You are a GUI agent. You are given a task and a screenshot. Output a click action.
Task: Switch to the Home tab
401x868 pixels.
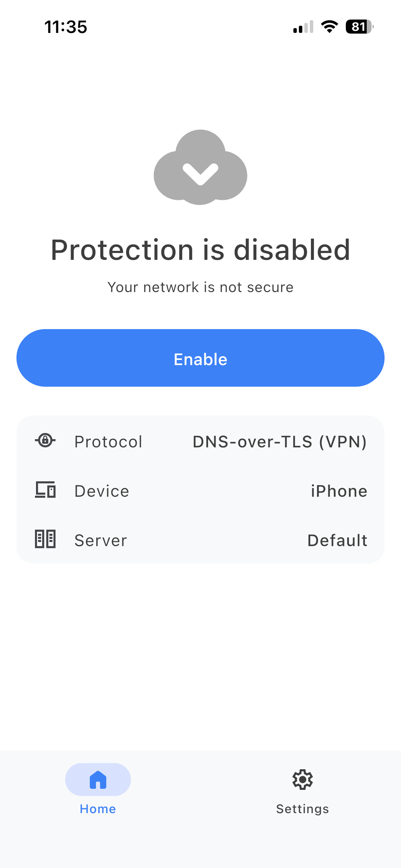(x=98, y=789)
